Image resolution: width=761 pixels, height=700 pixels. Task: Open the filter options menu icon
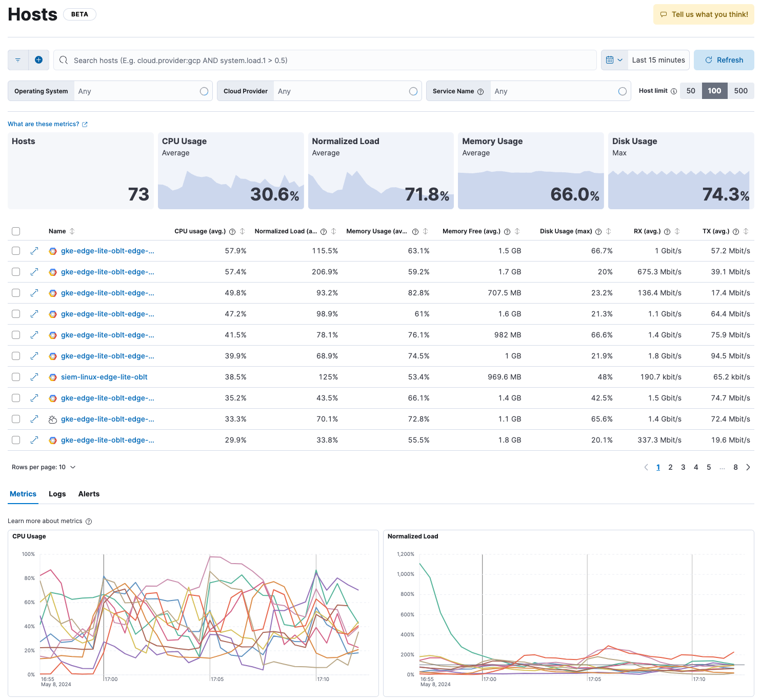18,60
